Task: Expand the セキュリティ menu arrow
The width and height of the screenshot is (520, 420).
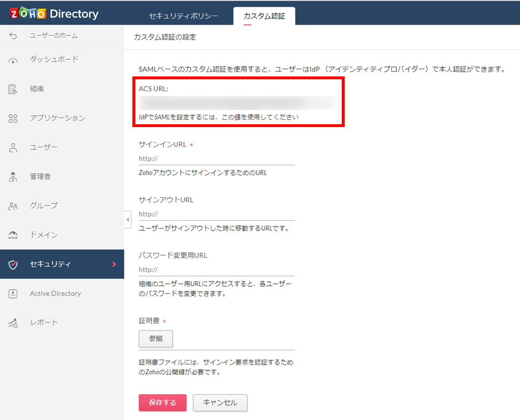Action: pos(114,264)
